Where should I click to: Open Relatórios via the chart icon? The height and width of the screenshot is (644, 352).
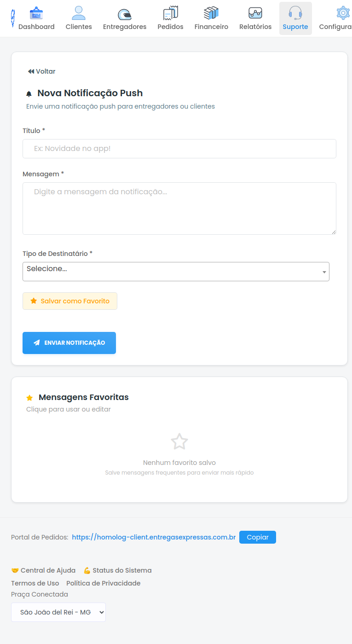tap(255, 12)
